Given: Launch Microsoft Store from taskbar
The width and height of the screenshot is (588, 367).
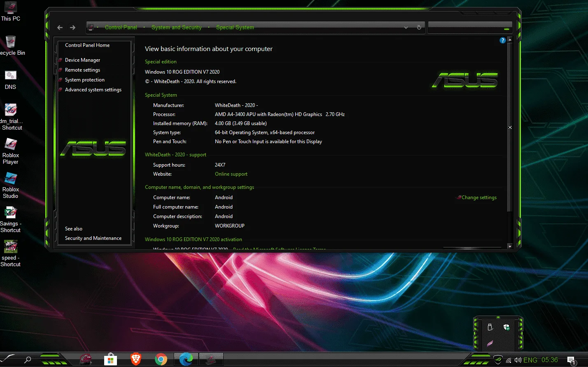Looking at the screenshot, I should [x=110, y=360].
